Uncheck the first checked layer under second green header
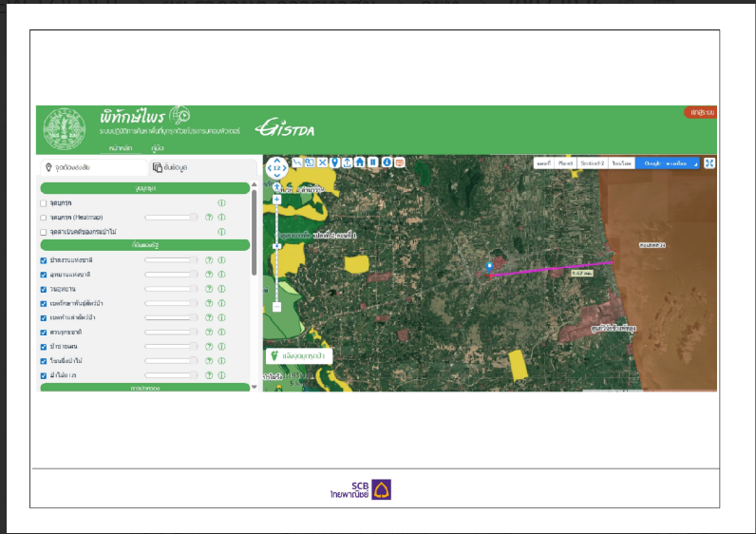The height and width of the screenshot is (534, 756). 44,260
